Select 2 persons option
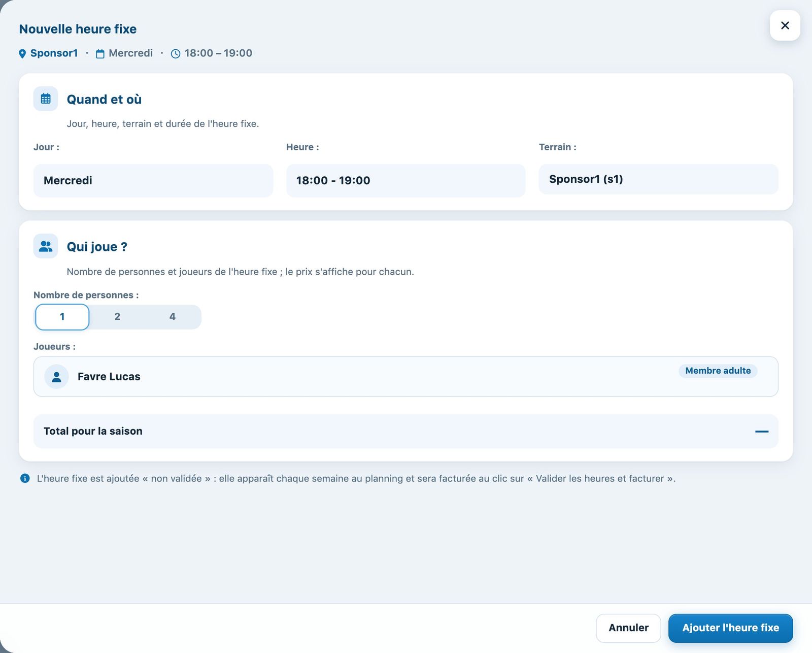The width and height of the screenshot is (812, 653). 117,317
